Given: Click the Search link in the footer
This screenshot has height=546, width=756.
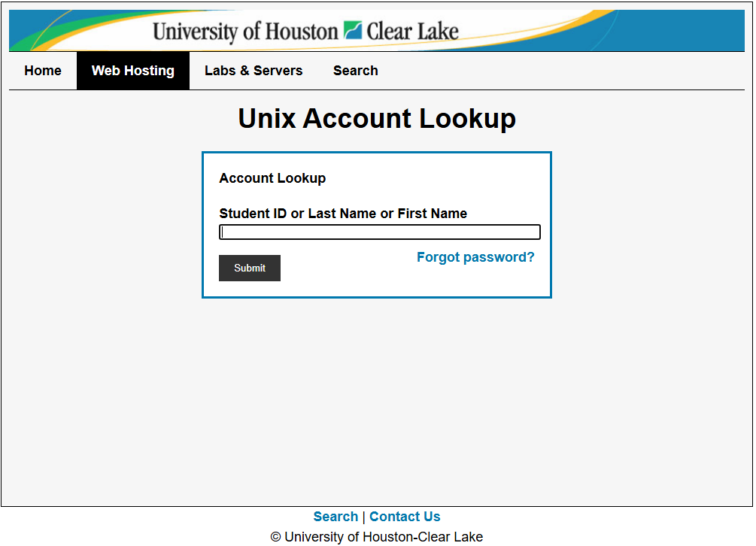Looking at the screenshot, I should [335, 517].
